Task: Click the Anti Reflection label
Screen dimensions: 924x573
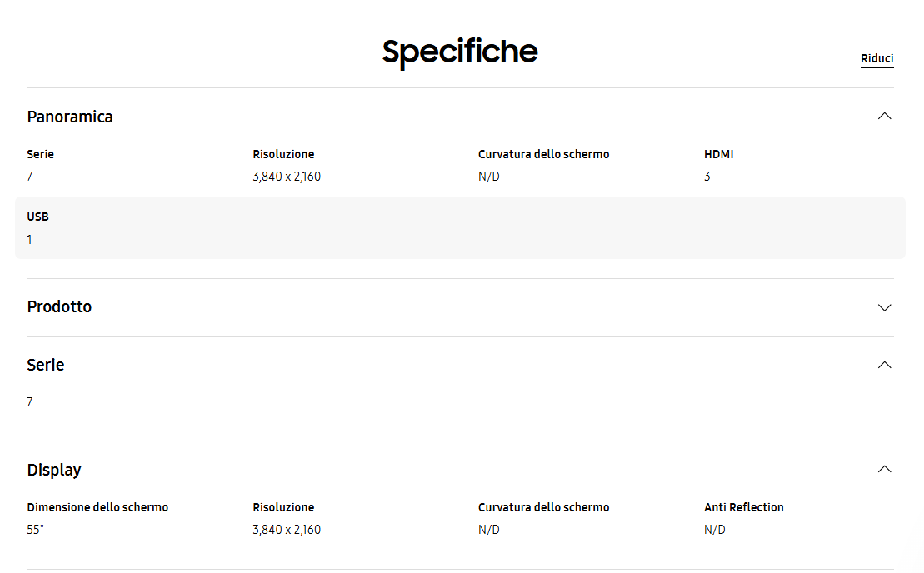Action: [743, 507]
